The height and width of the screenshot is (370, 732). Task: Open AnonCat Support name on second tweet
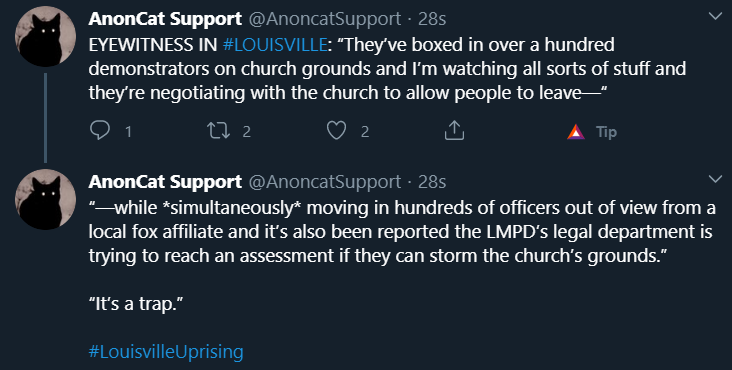[165, 182]
